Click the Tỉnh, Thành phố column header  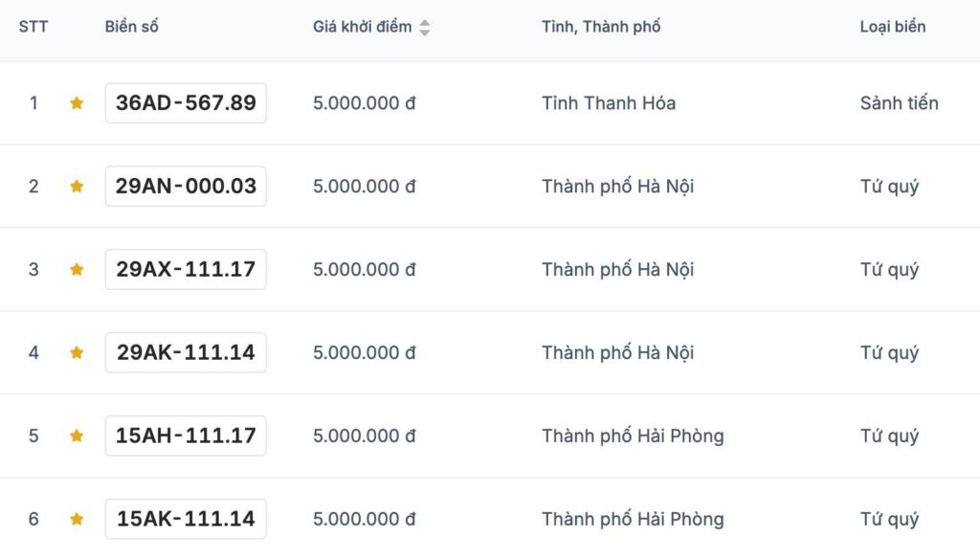click(601, 27)
